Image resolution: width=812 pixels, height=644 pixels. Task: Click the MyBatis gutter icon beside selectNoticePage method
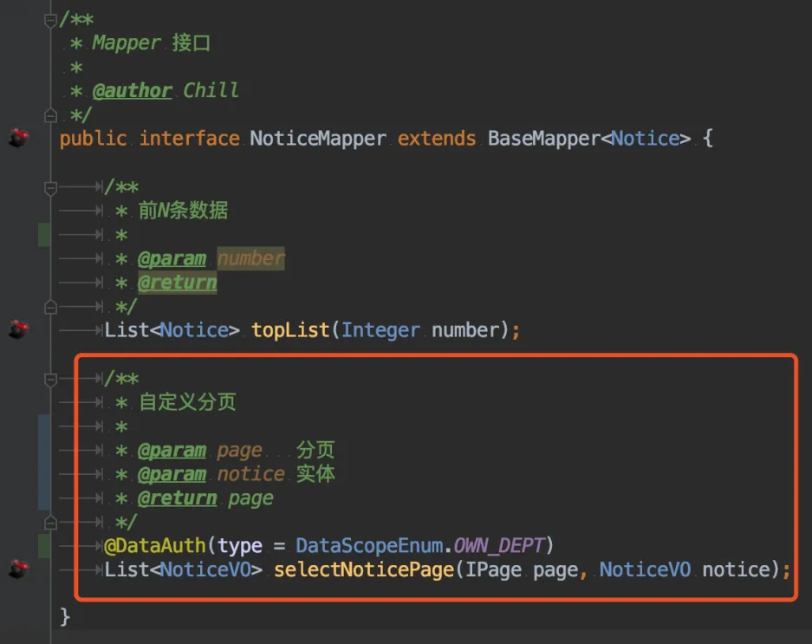(19, 569)
